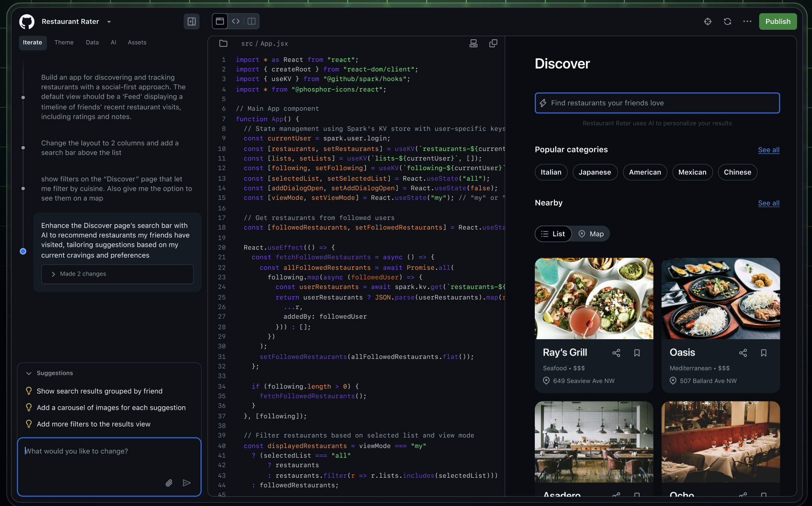Open the element inspector crosshair icon
This screenshot has height=506, width=812.
pos(708,22)
